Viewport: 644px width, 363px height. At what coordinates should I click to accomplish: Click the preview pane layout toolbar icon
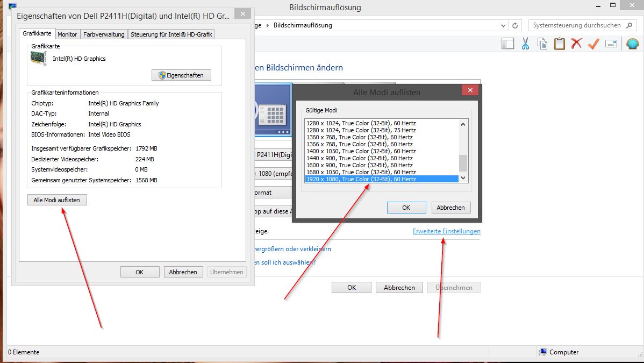(507, 44)
